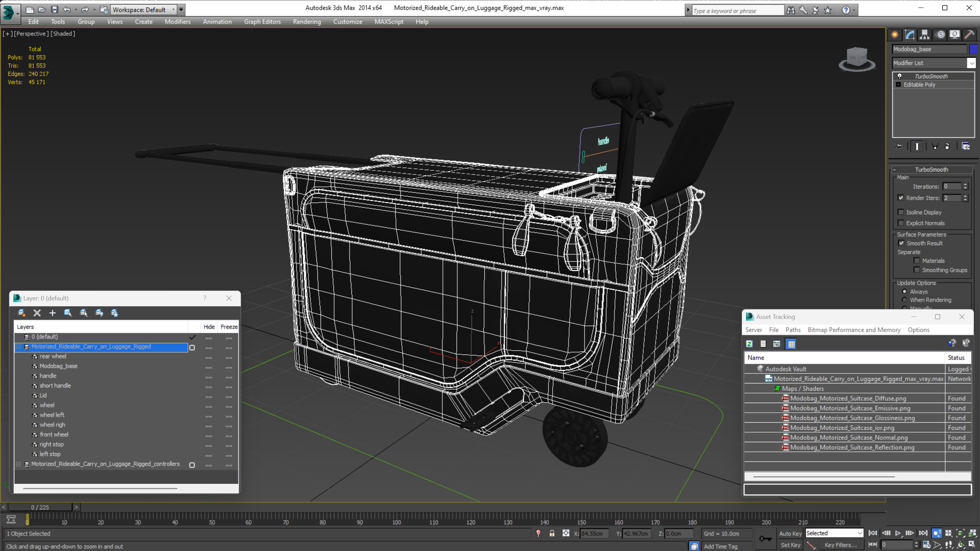Click Refresh icon in Asset Tracking toolbar
This screenshot has height=551, width=980.
(750, 344)
